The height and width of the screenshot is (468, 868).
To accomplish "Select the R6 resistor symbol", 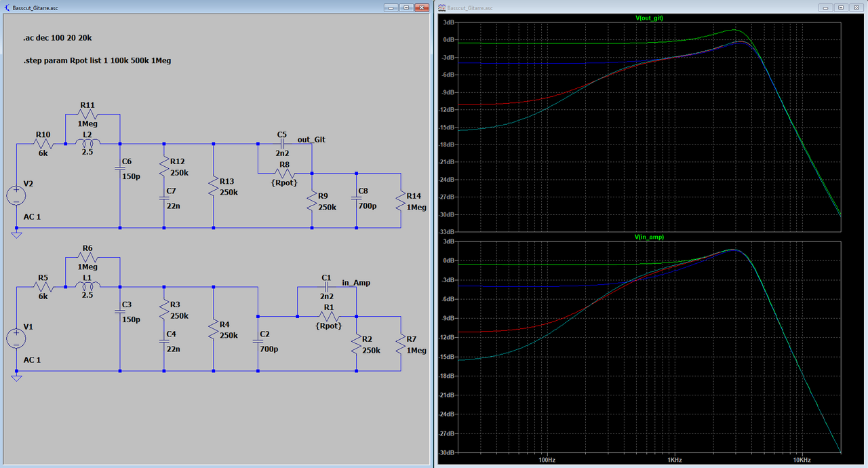I will [87, 258].
